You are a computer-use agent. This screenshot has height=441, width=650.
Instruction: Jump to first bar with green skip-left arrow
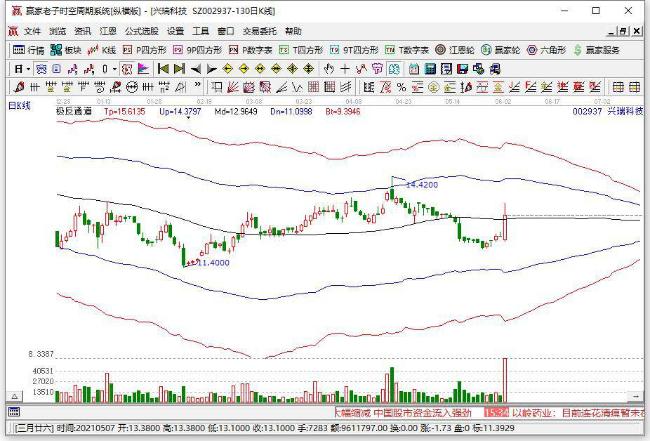[163, 69]
